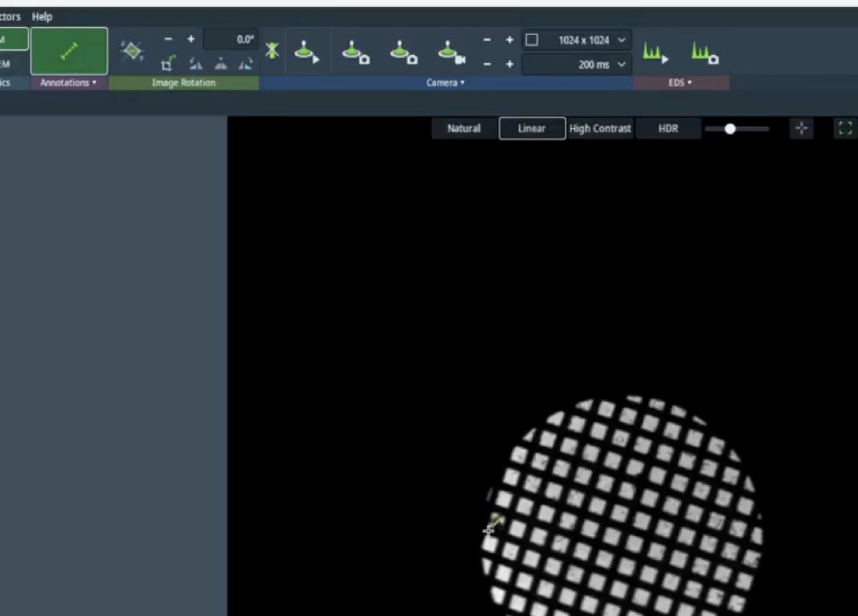The image size is (858, 616).
Task: Click the circular TEM grid image
Action: pyautogui.click(x=622, y=506)
